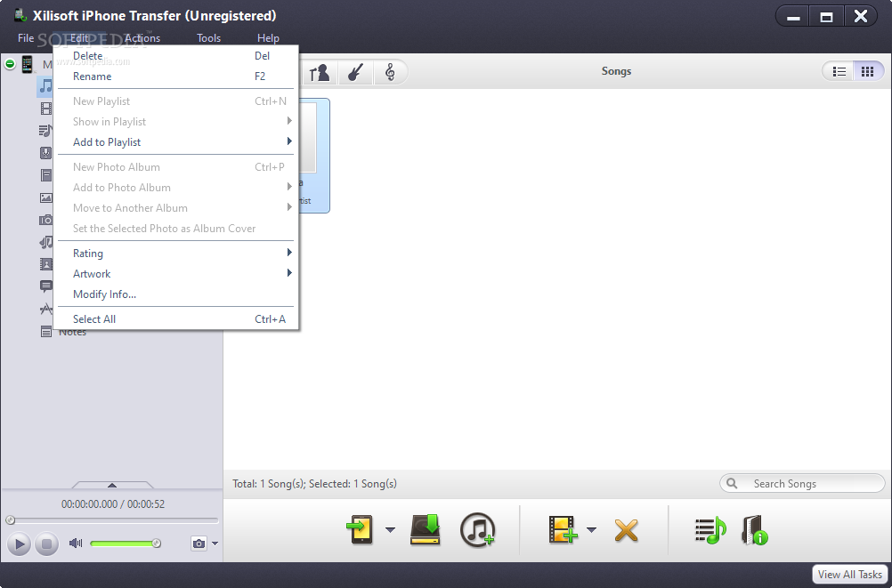
Task: Collapse the device tree node
Action: pos(10,64)
